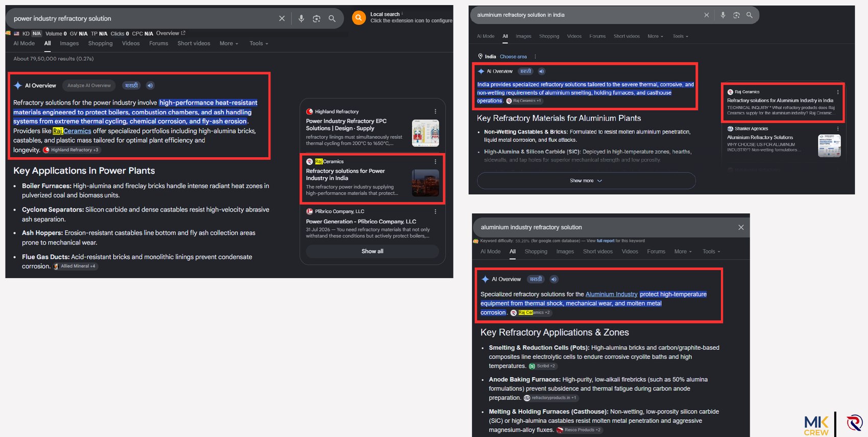Click mic icon in aluminium India search bar
The height and width of the screenshot is (437, 868).
click(x=723, y=15)
